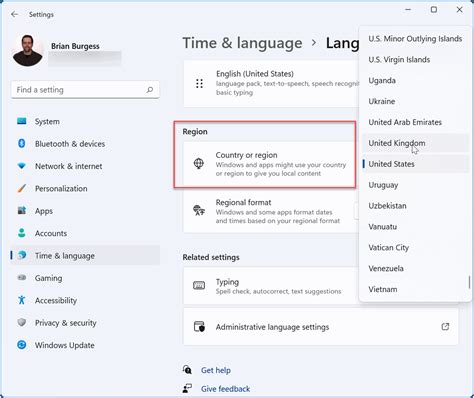Focus the Find a setting search box
The image size is (474, 398).
click(x=85, y=90)
